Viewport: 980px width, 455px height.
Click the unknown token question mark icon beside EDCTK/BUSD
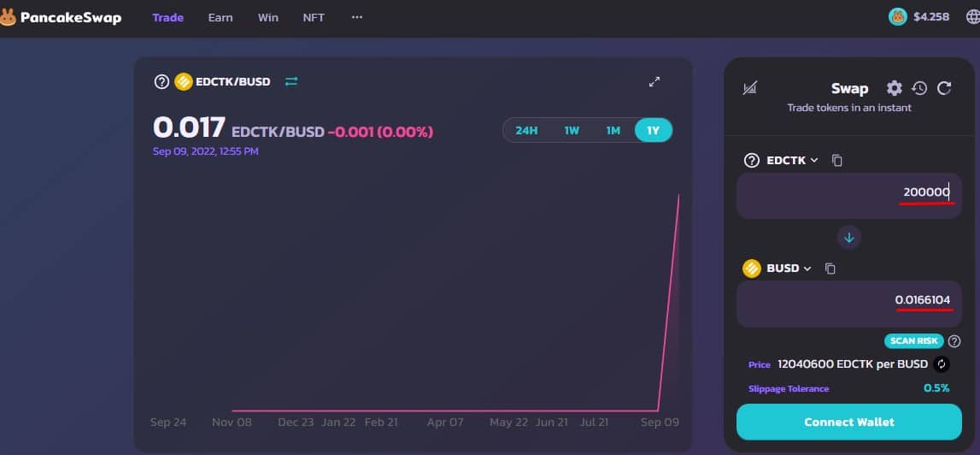[x=161, y=82]
